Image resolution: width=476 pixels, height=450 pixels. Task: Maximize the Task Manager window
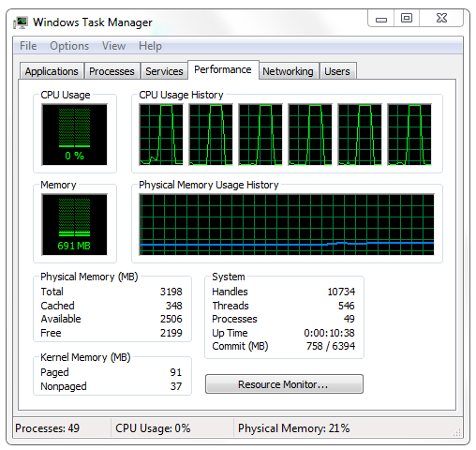[407, 19]
